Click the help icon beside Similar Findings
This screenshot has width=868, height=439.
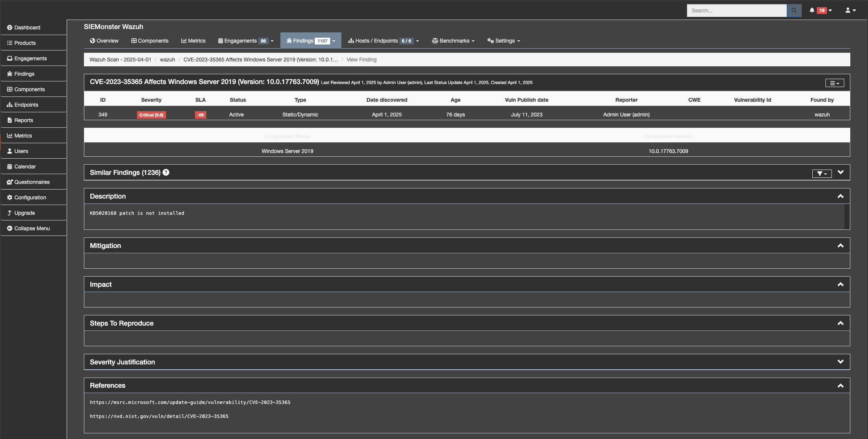pos(166,173)
